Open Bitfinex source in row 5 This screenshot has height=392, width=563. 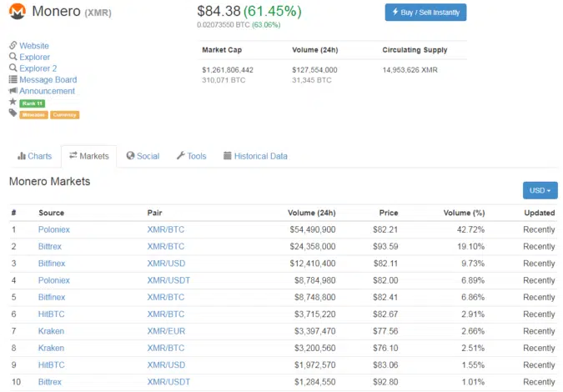52,297
